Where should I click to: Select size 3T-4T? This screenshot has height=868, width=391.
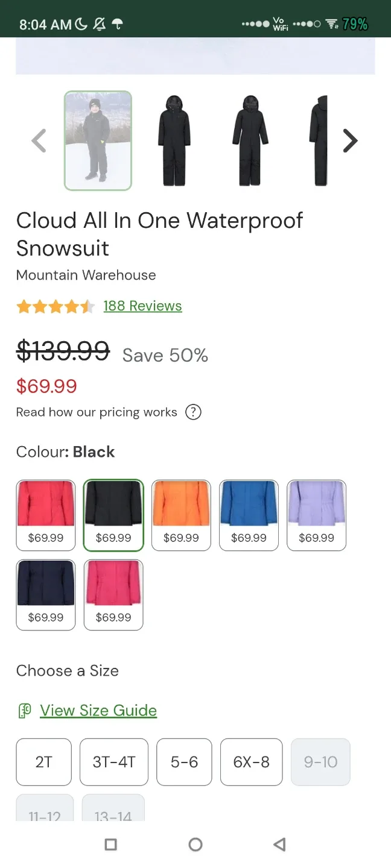click(113, 762)
